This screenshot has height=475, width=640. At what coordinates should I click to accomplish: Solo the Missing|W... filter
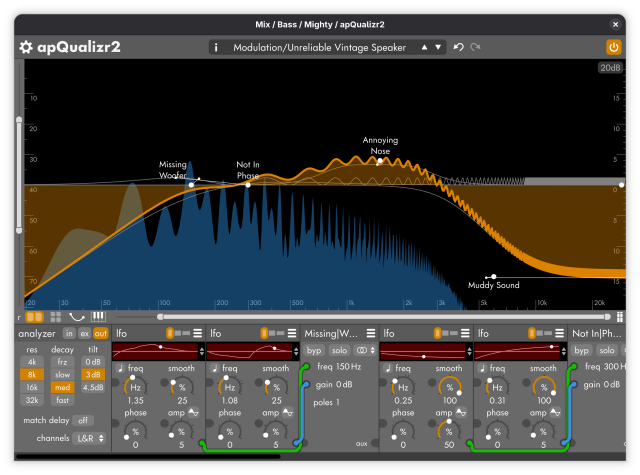[x=339, y=351]
